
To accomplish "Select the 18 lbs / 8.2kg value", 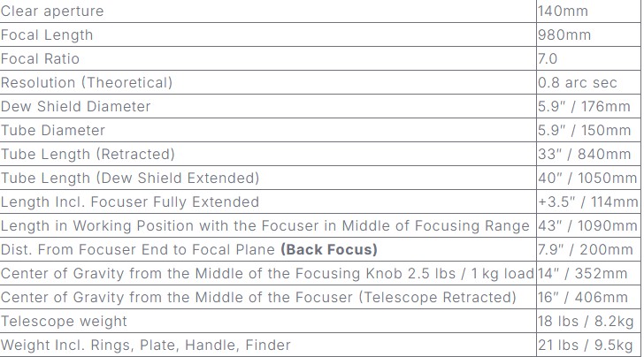I will coord(584,322).
